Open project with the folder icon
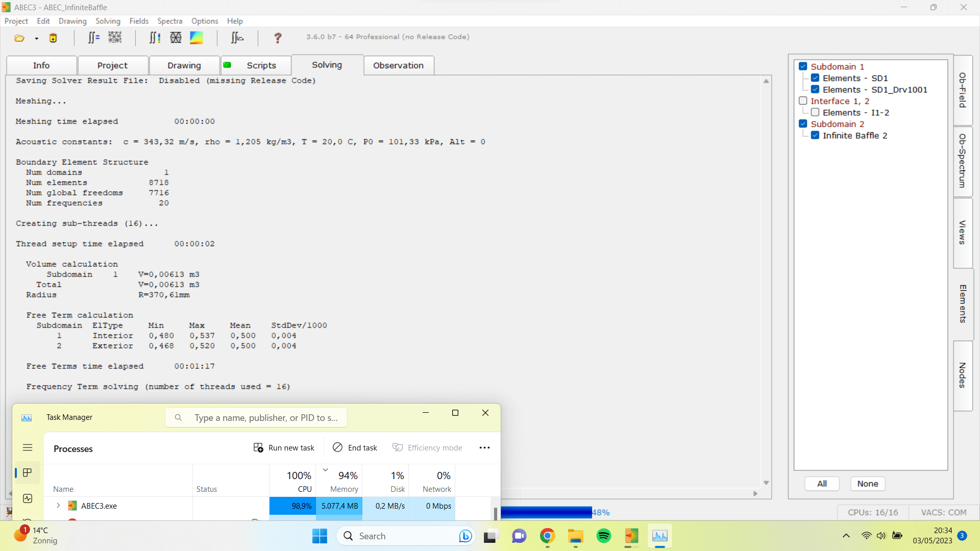 (19, 38)
